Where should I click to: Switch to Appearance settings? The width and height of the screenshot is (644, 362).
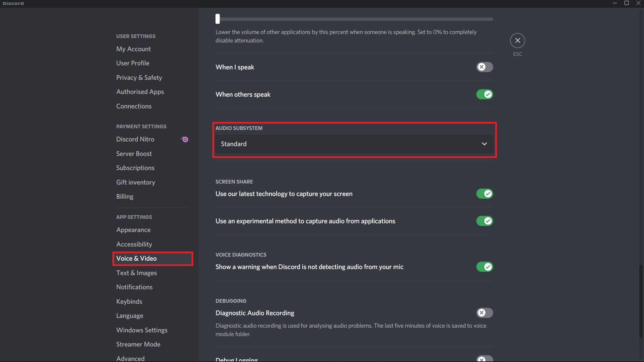click(x=133, y=230)
